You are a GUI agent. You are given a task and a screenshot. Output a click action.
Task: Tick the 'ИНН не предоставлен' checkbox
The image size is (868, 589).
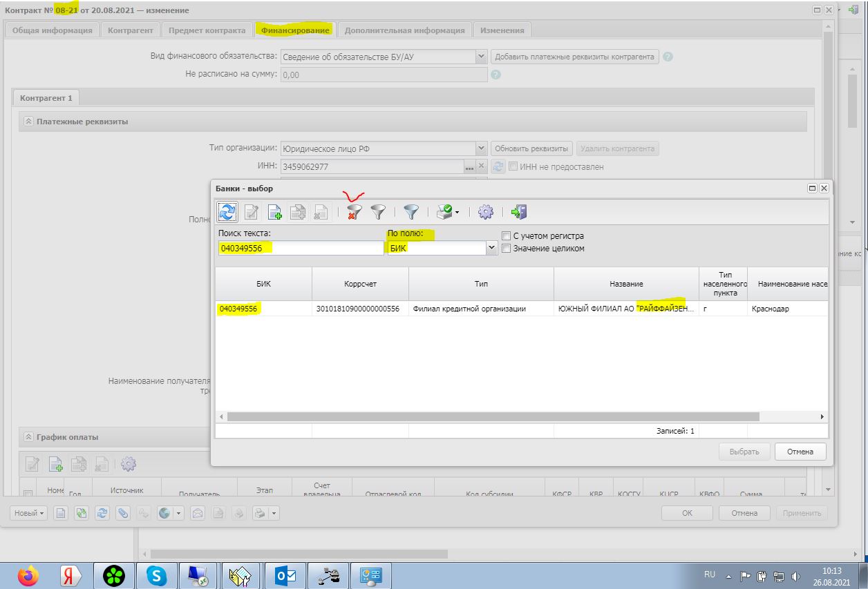point(513,166)
